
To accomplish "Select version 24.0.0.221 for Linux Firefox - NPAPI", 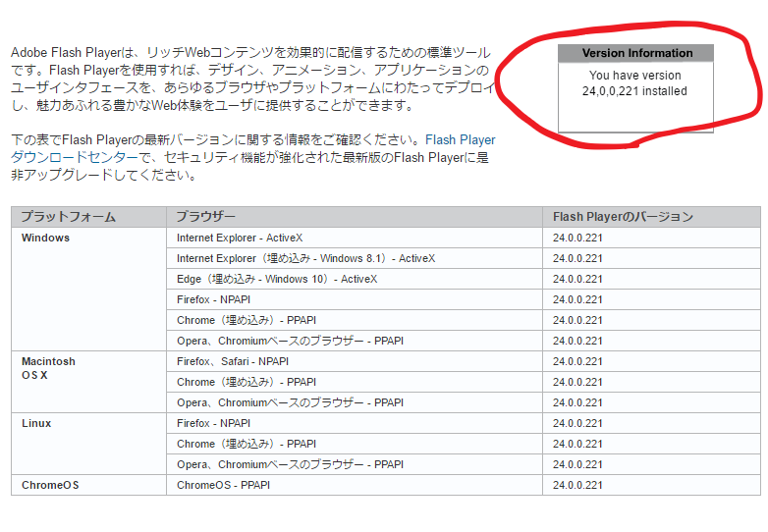I will (651, 423).
